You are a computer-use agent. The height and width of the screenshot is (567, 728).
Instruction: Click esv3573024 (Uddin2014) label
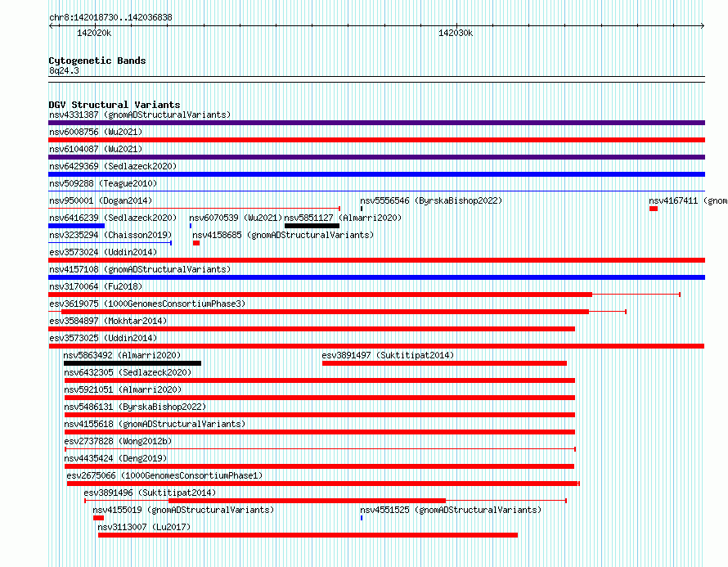(103, 252)
